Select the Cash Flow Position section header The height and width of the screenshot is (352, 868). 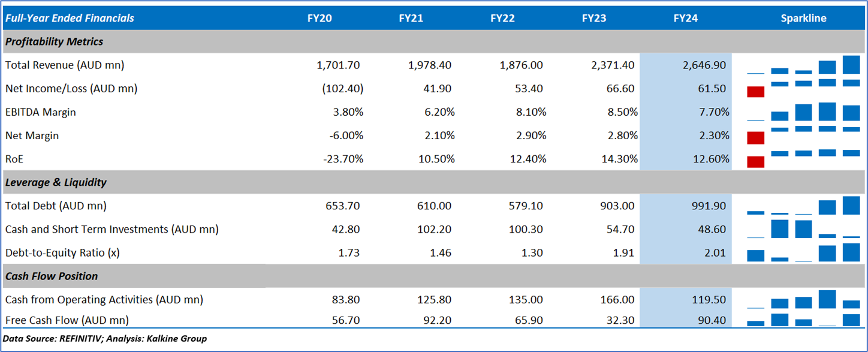pos(52,276)
